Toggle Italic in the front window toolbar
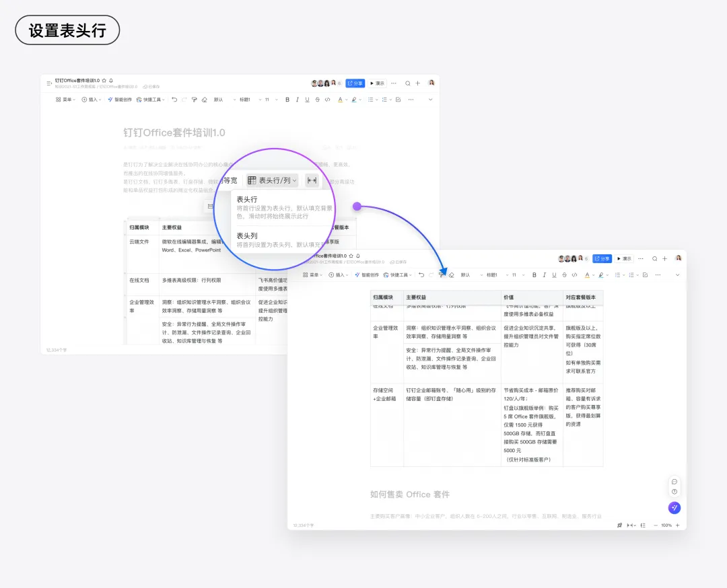 tap(545, 274)
